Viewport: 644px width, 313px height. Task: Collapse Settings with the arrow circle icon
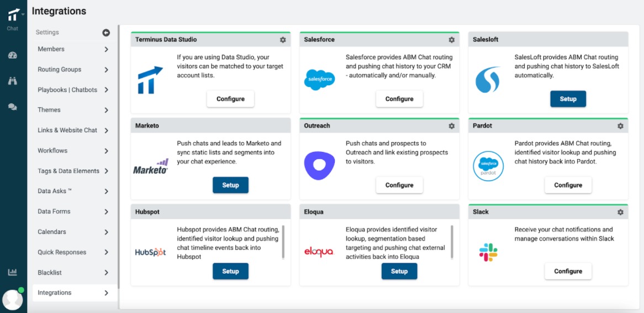coord(106,33)
